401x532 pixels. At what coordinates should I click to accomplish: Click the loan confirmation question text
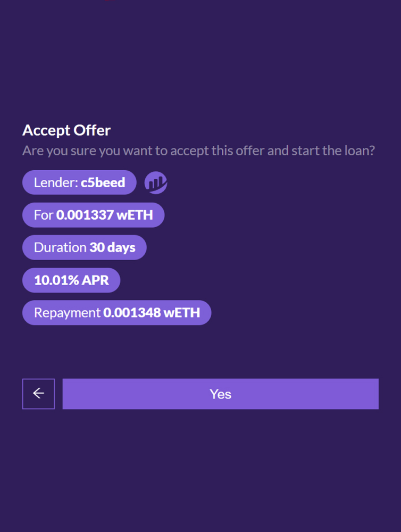tap(198, 151)
